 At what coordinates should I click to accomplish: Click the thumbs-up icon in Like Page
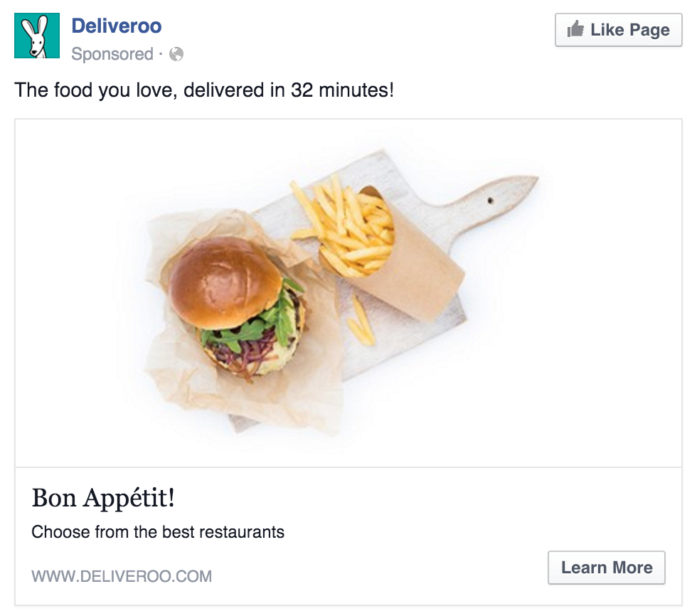[x=575, y=29]
